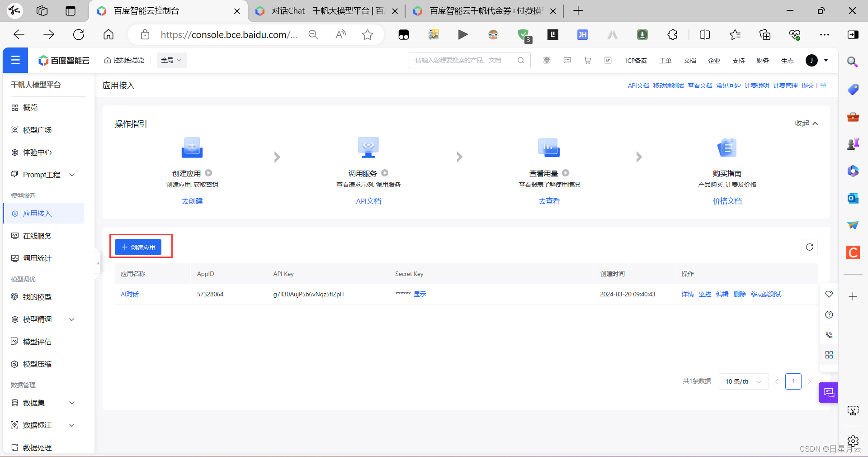Open the 价格文档 link
Viewport: 868px width, 457px height.
point(727,201)
